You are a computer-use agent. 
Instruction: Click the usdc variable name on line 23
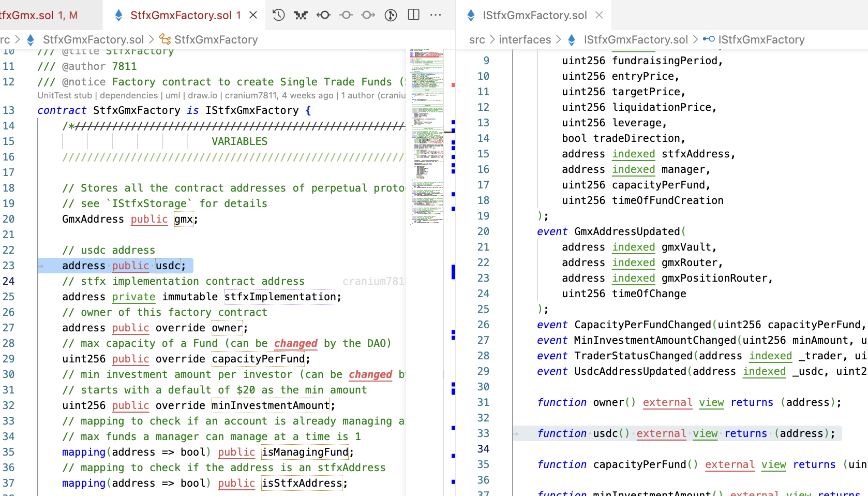pos(168,266)
